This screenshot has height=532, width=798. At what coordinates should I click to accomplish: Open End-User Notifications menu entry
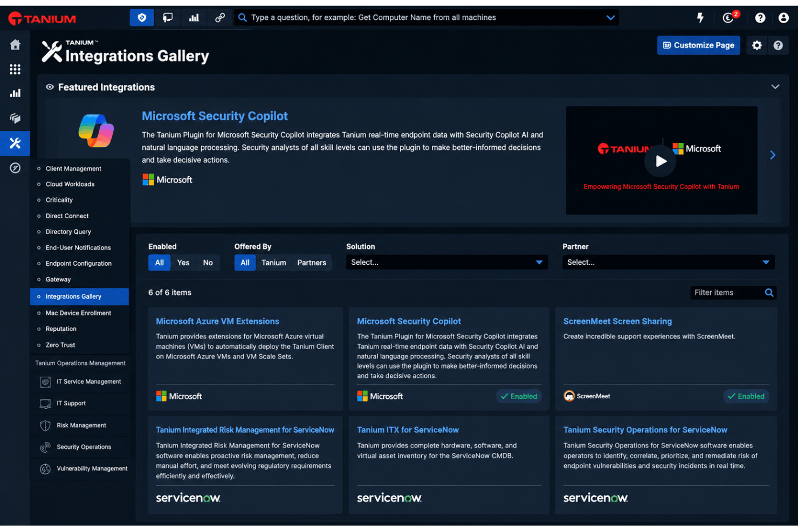(78, 248)
